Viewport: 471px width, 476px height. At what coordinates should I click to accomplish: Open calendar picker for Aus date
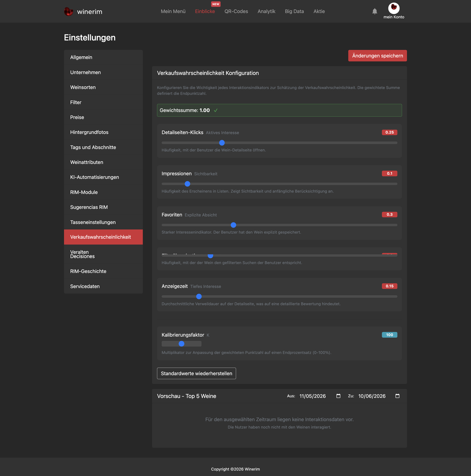(x=338, y=396)
